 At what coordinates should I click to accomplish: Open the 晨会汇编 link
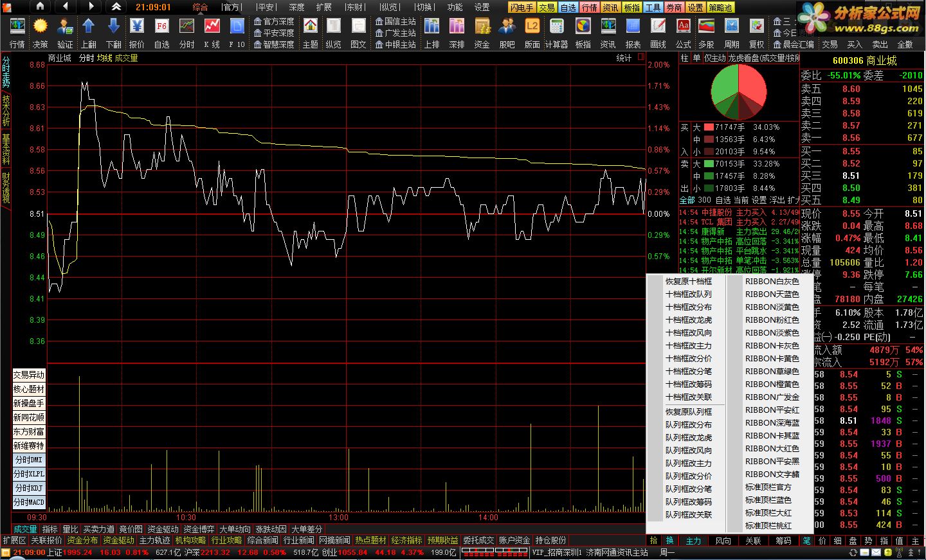click(794, 44)
